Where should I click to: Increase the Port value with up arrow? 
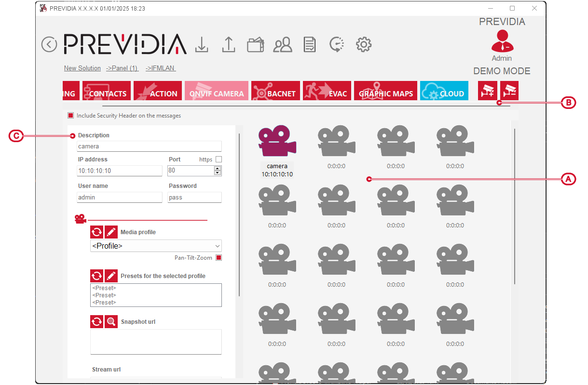pyautogui.click(x=218, y=169)
